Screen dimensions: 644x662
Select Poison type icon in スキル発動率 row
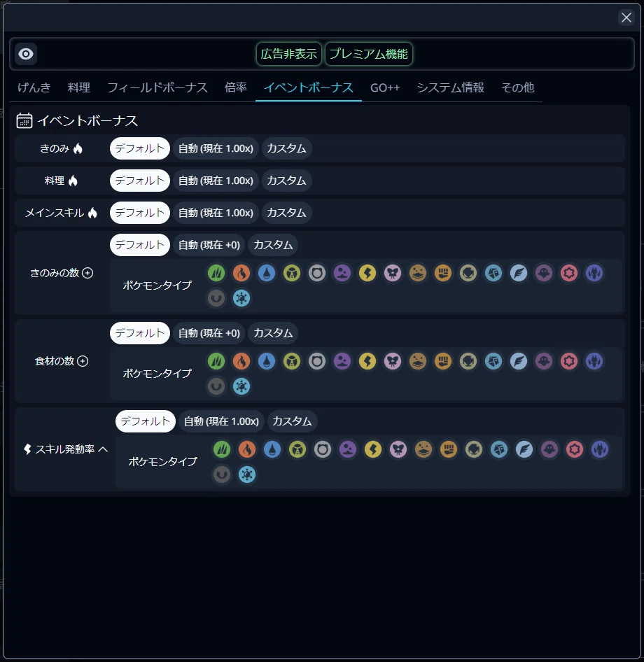click(x=347, y=450)
